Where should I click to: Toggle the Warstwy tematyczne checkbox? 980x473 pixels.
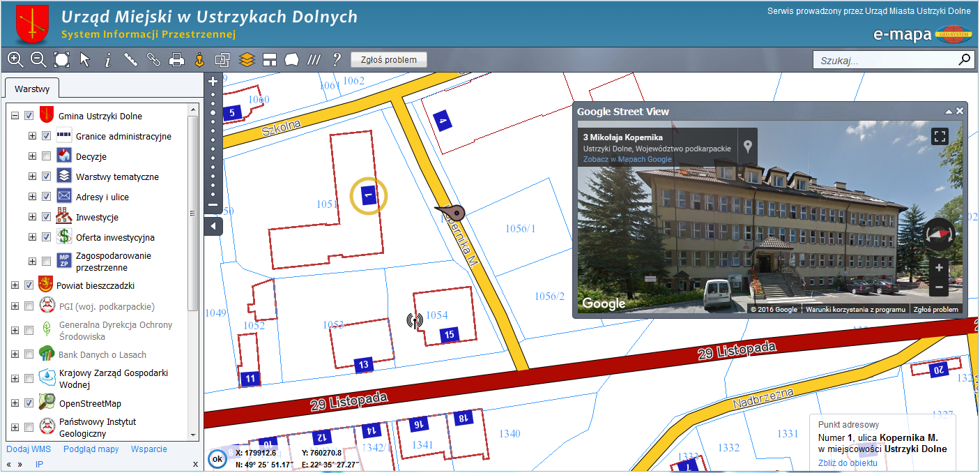pos(46,177)
